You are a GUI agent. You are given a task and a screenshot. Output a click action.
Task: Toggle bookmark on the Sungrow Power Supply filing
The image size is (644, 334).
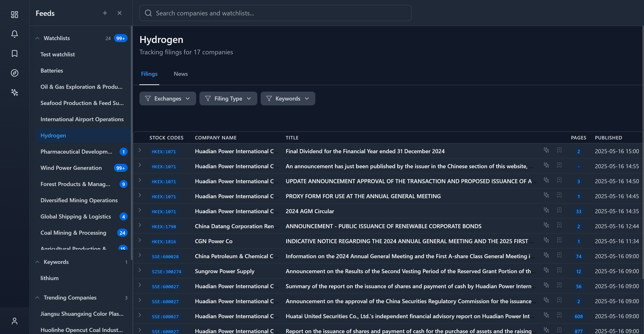(x=559, y=270)
